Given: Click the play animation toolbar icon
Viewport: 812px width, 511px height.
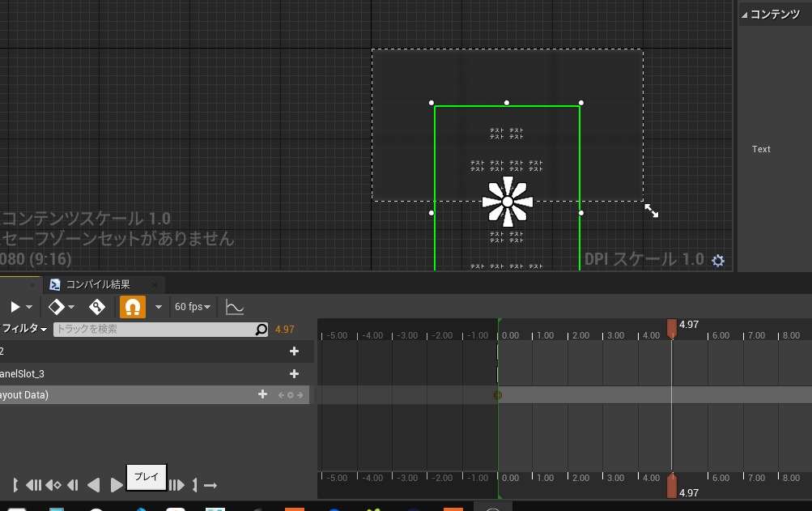Looking at the screenshot, I should [x=15, y=307].
